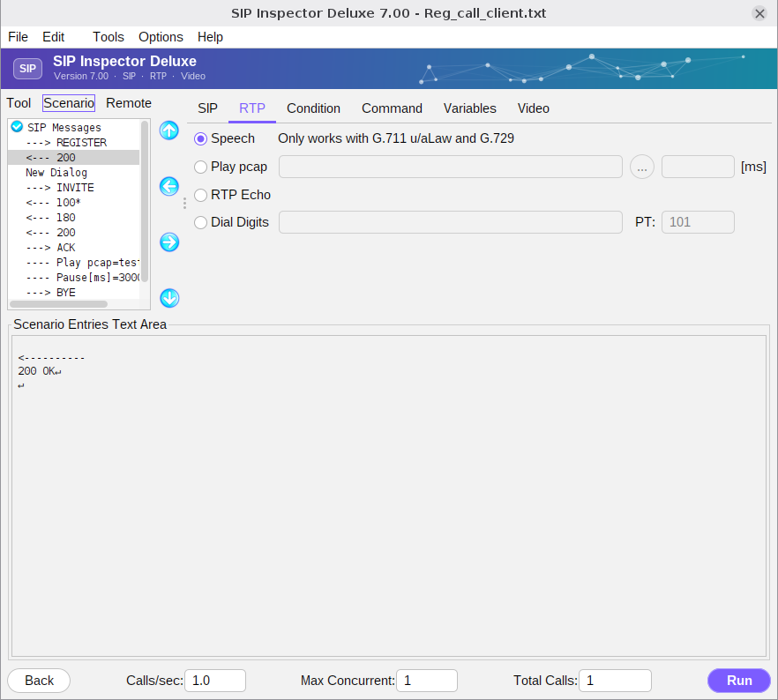Image resolution: width=778 pixels, height=700 pixels.
Task: Click the pcap browse ellipsis button
Action: (642, 168)
